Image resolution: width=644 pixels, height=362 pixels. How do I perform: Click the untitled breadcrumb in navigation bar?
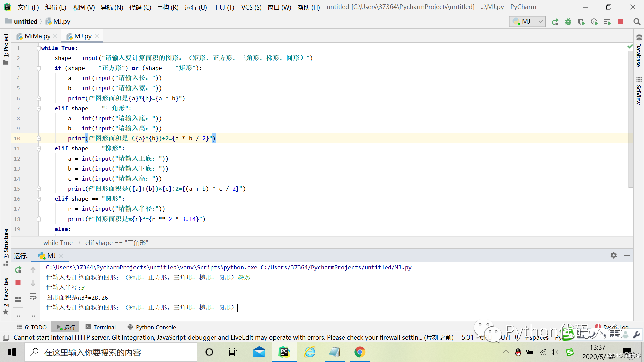tap(21, 22)
